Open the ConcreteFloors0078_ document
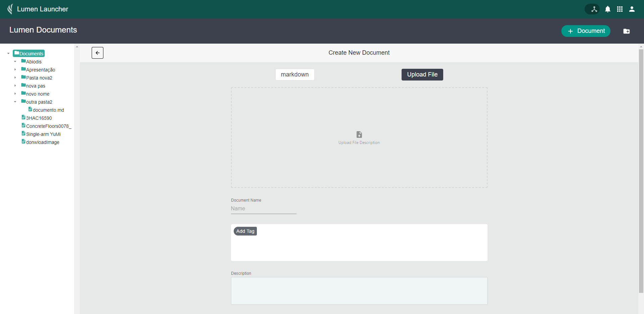Viewport: 644px width, 314px height. point(49,126)
